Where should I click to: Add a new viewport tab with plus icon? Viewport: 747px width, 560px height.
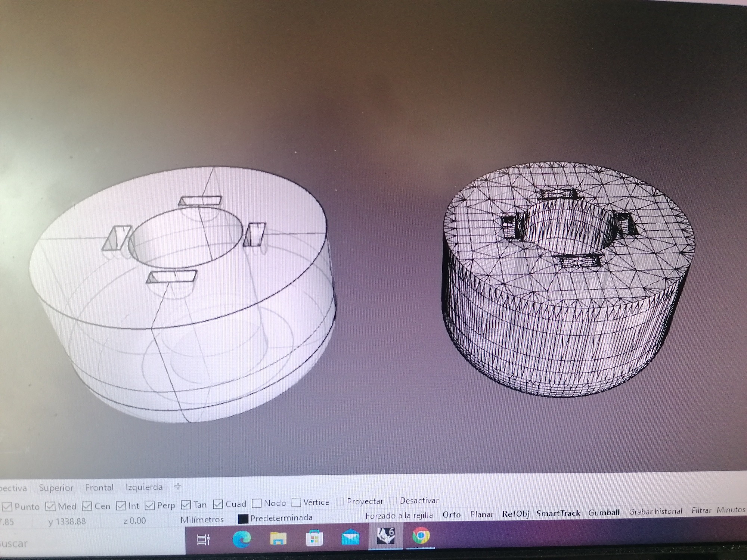point(178,486)
